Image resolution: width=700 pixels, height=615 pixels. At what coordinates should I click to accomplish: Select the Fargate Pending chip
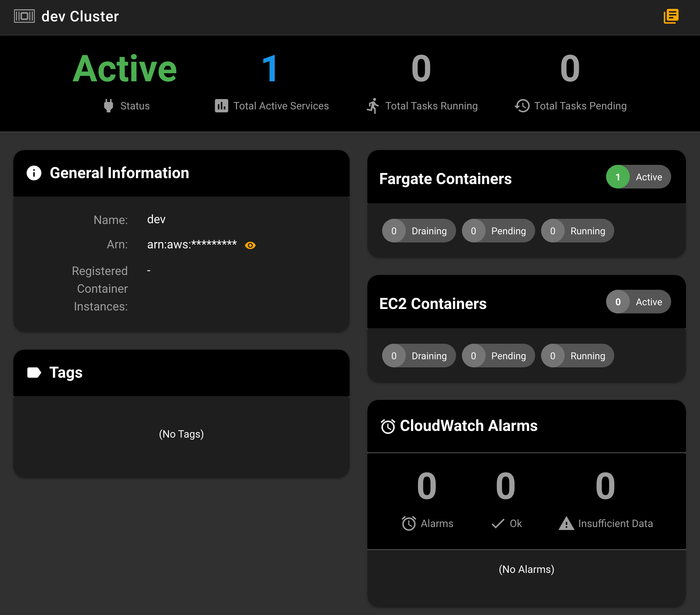498,231
